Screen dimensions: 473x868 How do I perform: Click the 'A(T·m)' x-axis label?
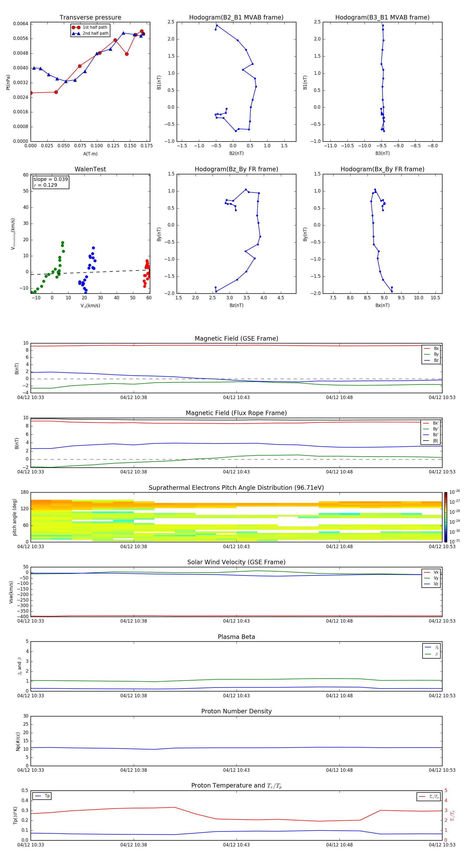(90, 154)
